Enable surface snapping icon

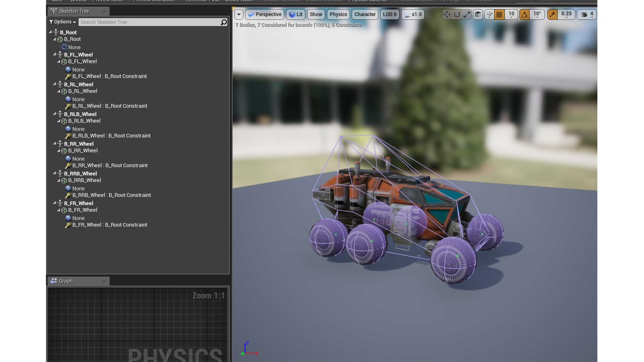tap(489, 14)
